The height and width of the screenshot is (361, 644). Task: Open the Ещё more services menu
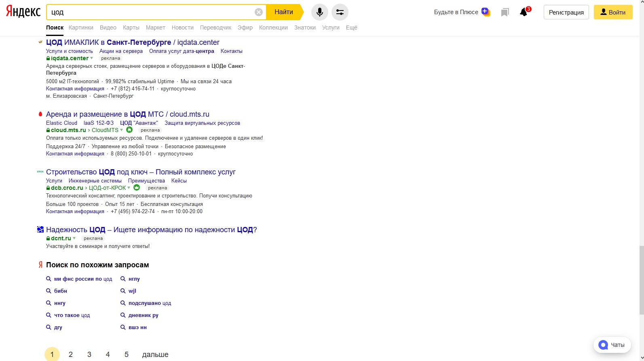click(x=352, y=27)
